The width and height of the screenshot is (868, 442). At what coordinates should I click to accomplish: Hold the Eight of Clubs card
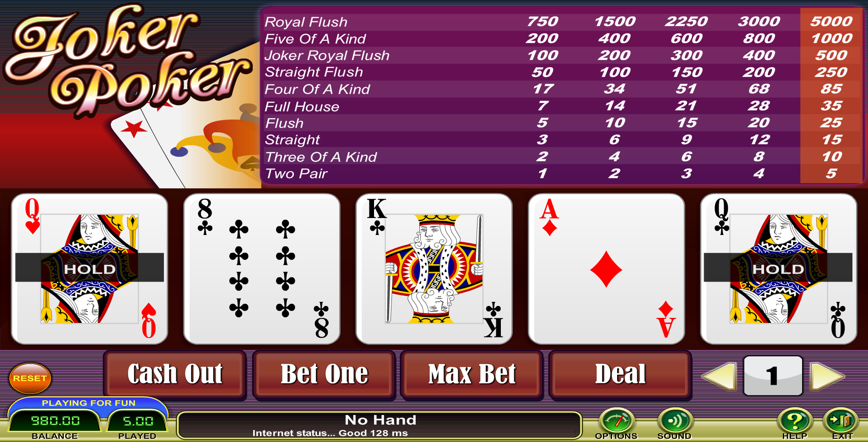point(262,269)
